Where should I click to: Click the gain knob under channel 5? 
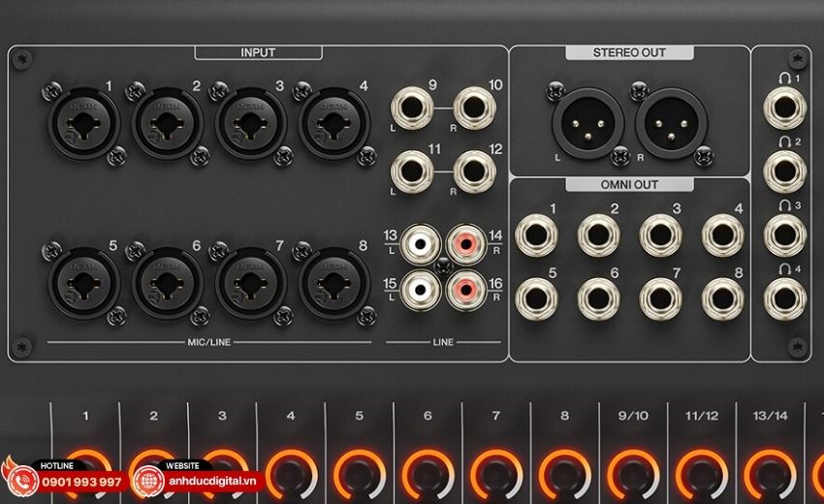(x=360, y=475)
